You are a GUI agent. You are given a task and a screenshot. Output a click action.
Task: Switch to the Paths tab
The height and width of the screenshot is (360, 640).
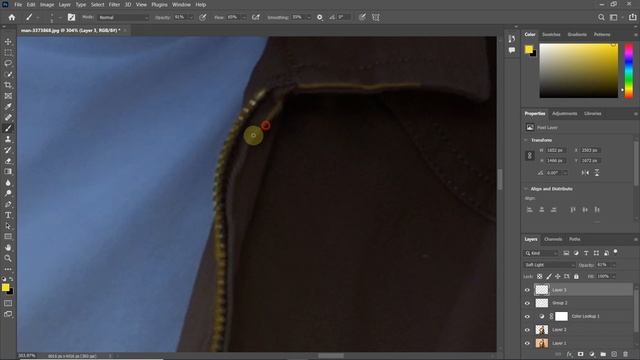pos(575,239)
